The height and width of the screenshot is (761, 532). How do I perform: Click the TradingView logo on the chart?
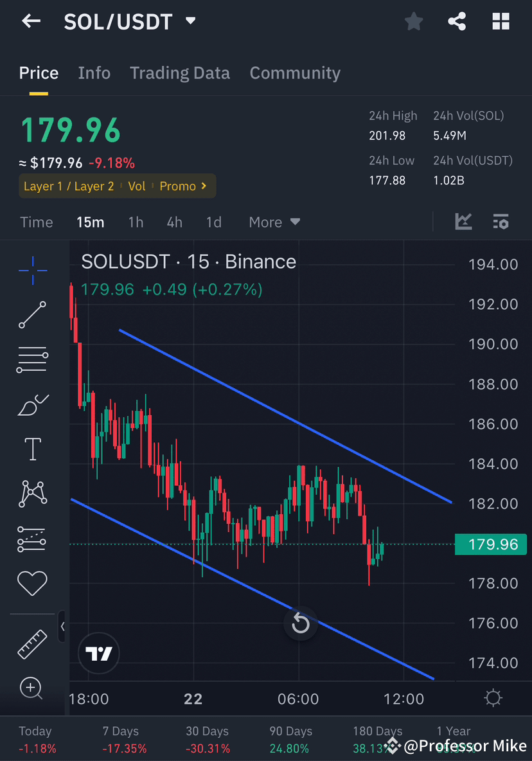point(98,653)
